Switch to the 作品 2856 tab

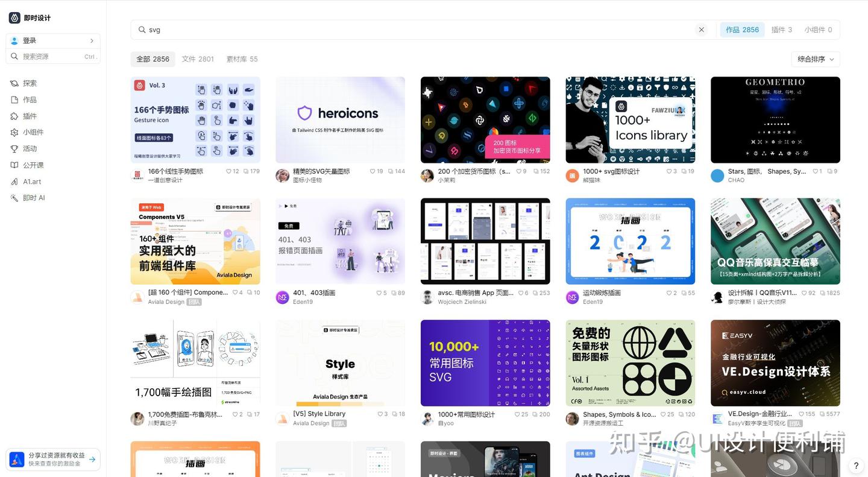tap(742, 30)
